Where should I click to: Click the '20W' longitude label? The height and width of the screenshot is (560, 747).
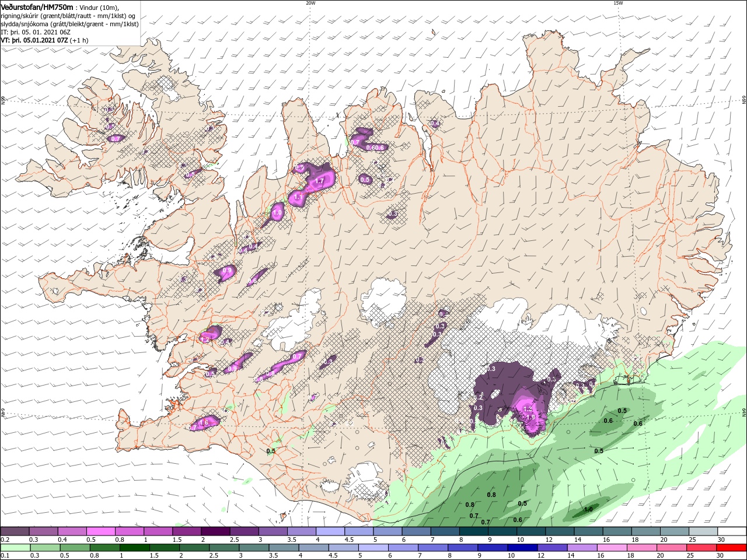310,3
